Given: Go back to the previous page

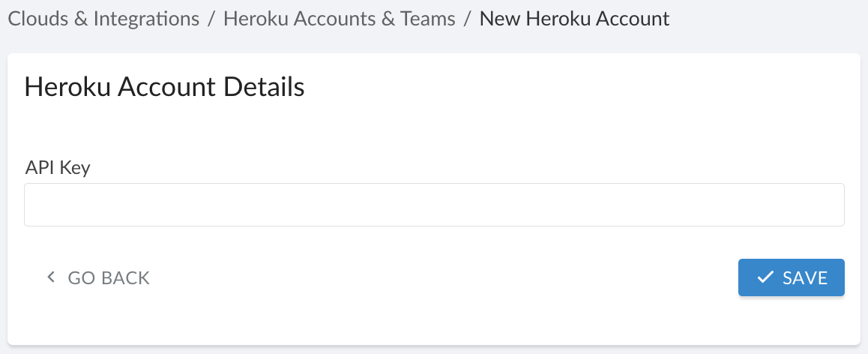Looking at the screenshot, I should pyautogui.click(x=98, y=278).
